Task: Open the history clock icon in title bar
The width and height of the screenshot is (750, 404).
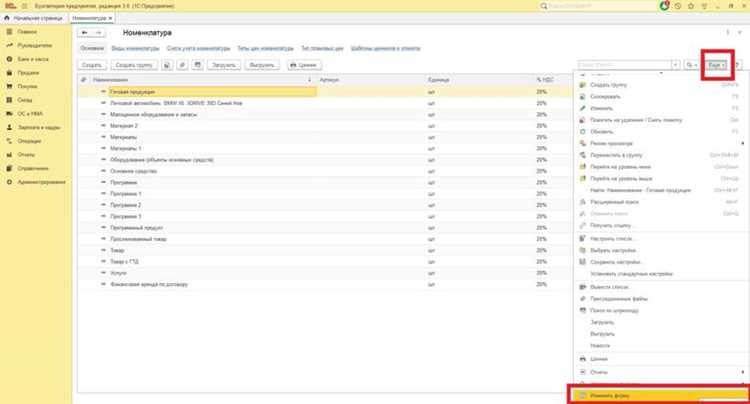Action: pos(678,6)
